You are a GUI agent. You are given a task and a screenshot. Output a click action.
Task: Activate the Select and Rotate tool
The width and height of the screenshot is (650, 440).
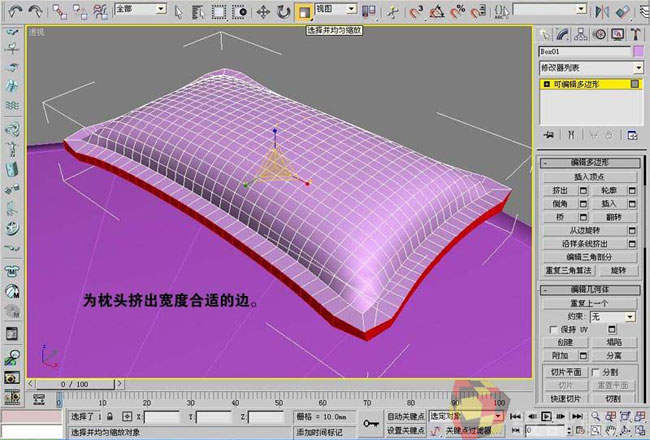[284, 12]
